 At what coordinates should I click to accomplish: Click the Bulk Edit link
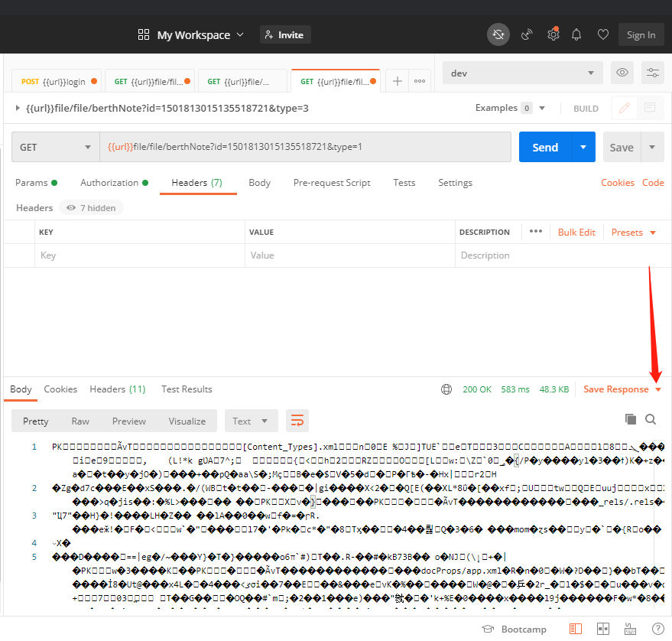(576, 233)
